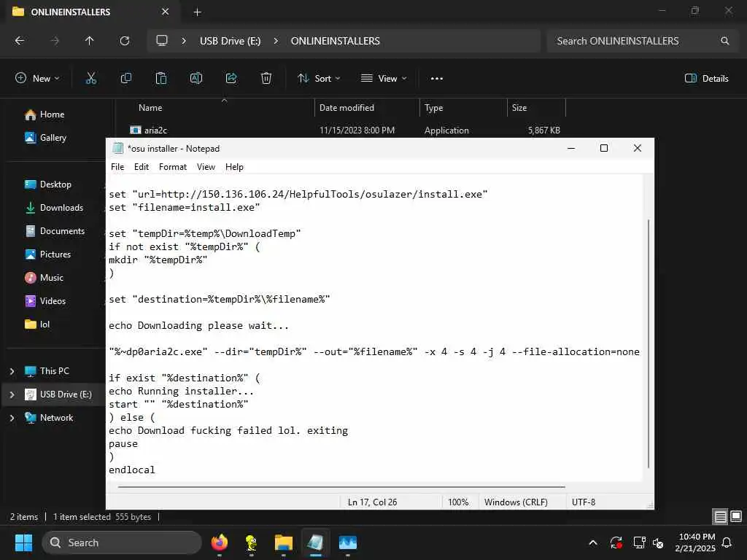
Task: Open a new File Explorer tab
Action: pos(197,12)
